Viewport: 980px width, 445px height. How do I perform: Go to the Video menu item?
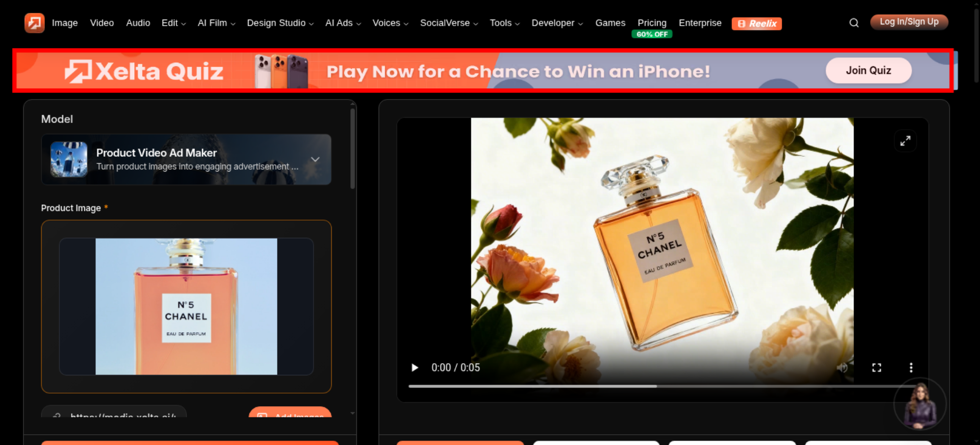coord(102,23)
